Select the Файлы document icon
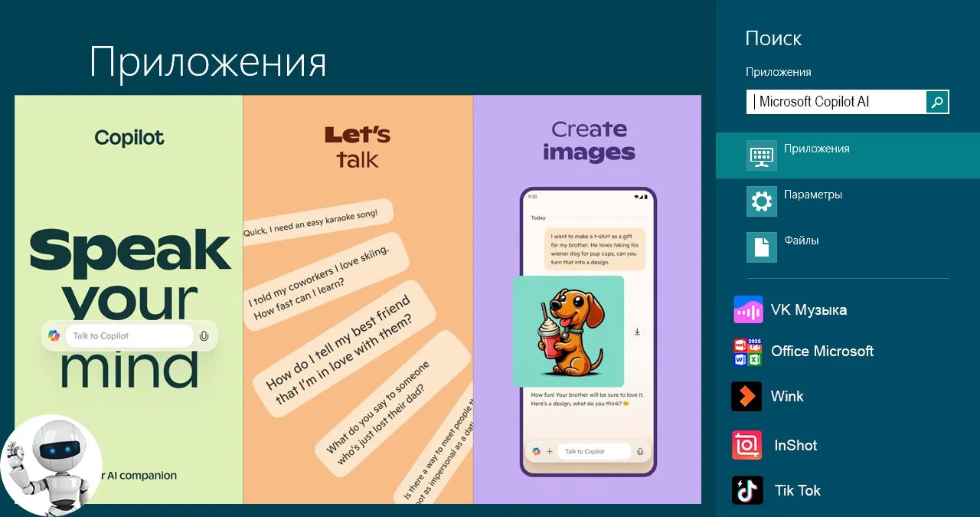Viewport: 980px width, 517px height. 762,247
